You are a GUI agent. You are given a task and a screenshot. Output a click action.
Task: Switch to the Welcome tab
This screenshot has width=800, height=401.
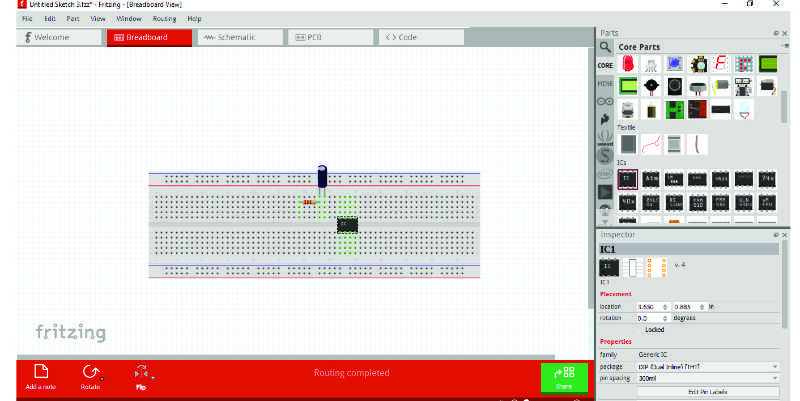tap(59, 37)
